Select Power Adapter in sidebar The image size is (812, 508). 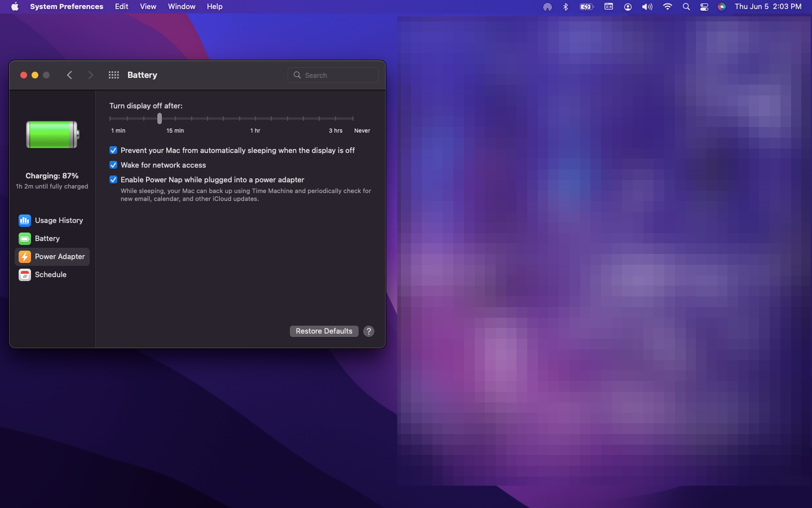coord(52,256)
